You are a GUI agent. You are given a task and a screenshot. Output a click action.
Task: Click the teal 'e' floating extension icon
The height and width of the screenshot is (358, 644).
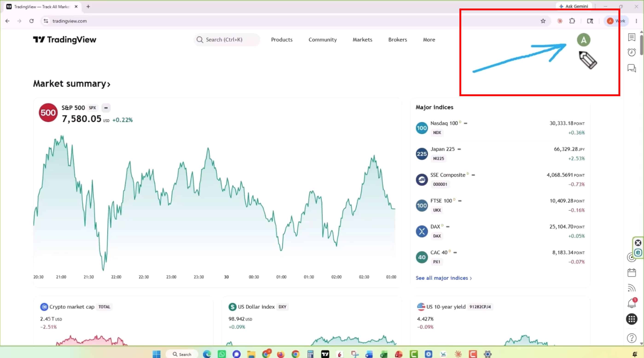(x=638, y=253)
